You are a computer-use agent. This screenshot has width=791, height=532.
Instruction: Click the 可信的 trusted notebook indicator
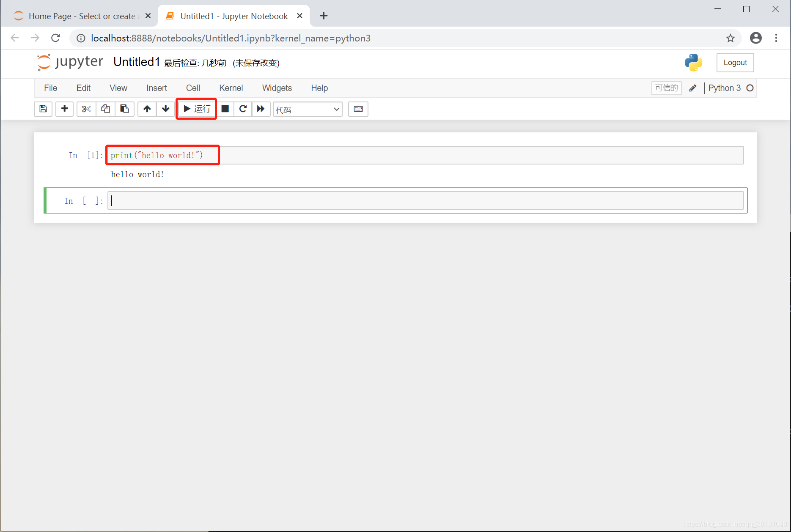(x=667, y=88)
